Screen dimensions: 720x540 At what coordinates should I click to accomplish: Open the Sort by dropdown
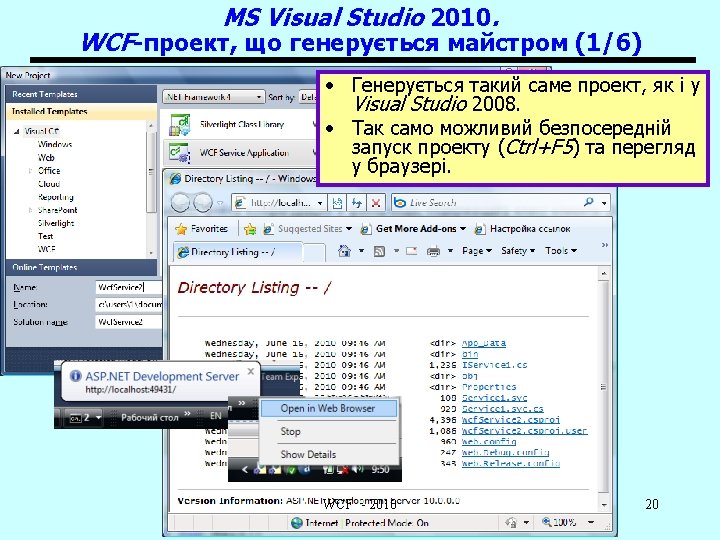point(308,97)
